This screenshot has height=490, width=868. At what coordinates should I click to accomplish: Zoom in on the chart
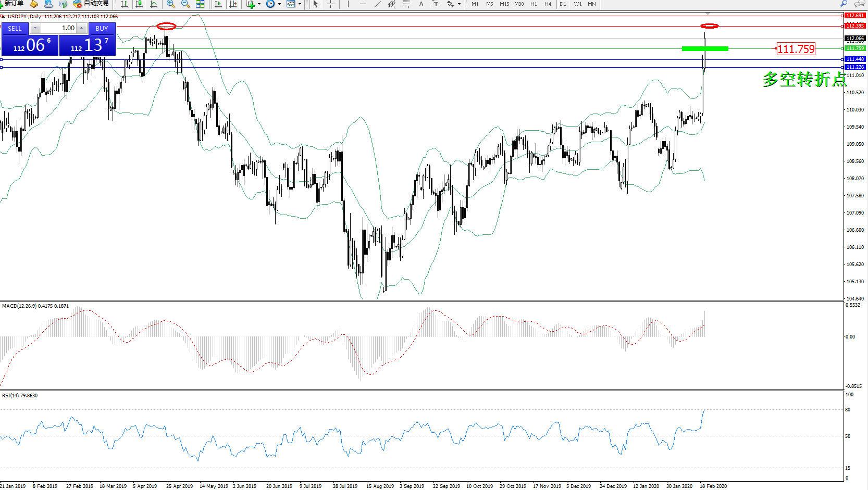tap(170, 4)
